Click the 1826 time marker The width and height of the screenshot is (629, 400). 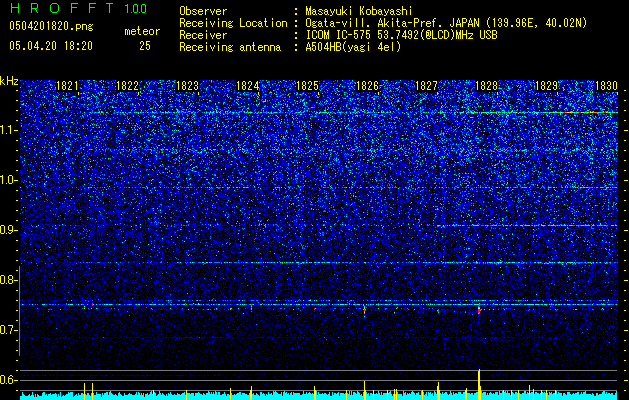point(367,86)
